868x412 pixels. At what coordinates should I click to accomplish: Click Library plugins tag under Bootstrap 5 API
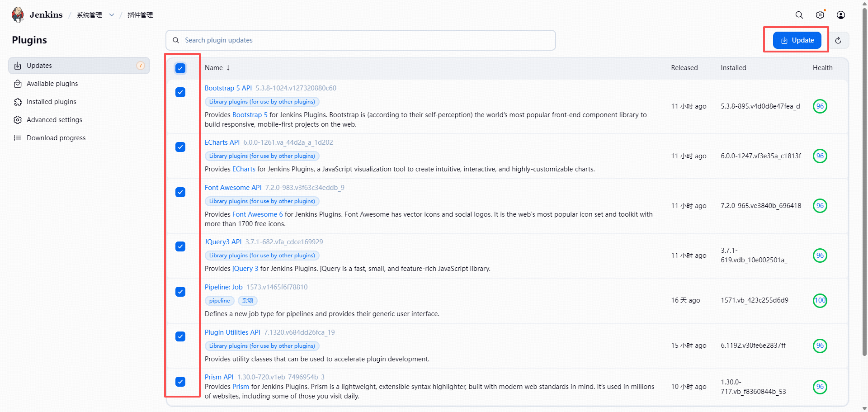262,102
